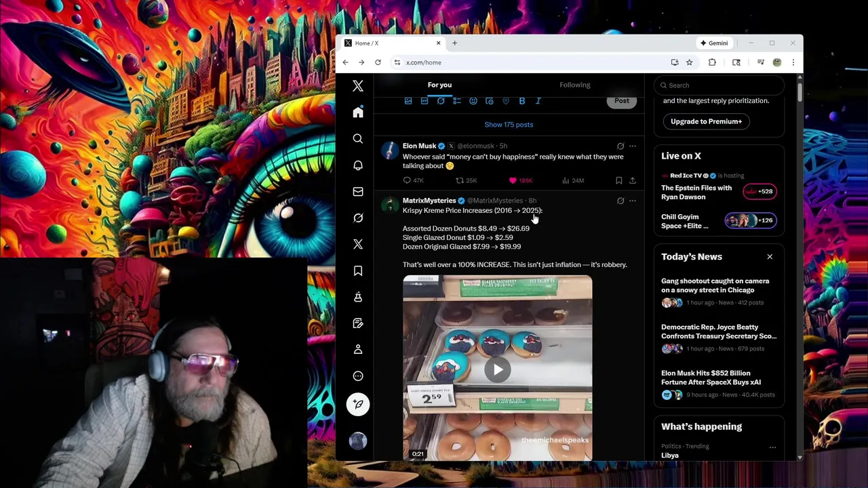Image resolution: width=868 pixels, height=488 pixels.
Task: Open Gemini in Chrome
Action: click(x=714, y=43)
